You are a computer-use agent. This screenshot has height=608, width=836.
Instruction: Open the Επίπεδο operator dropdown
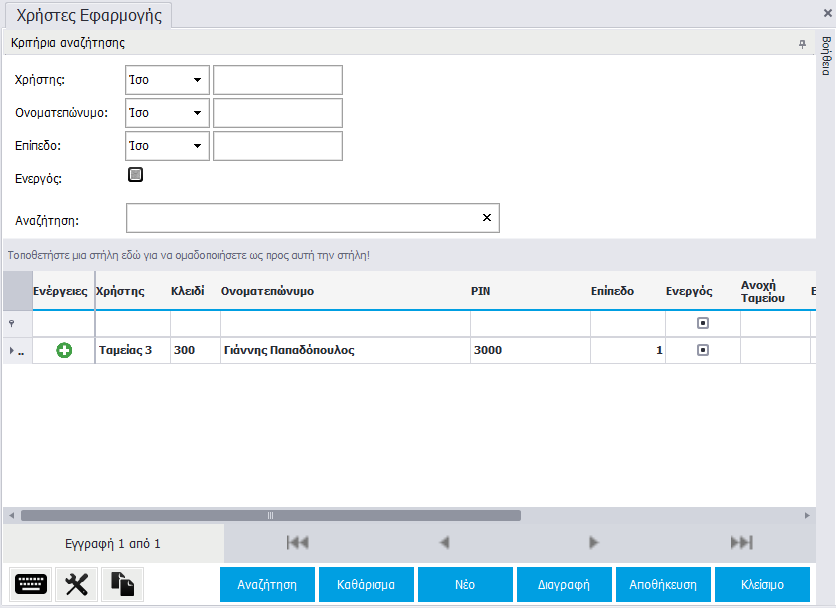(197, 146)
